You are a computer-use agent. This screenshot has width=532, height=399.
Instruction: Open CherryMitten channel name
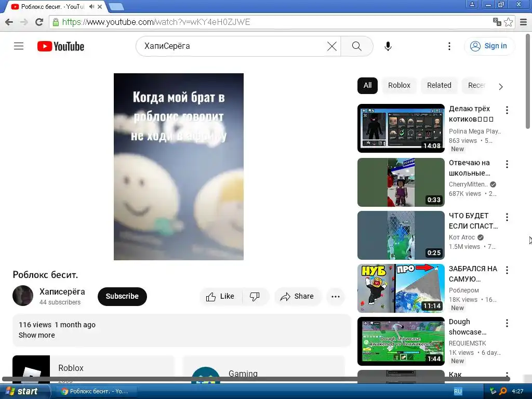(x=468, y=184)
